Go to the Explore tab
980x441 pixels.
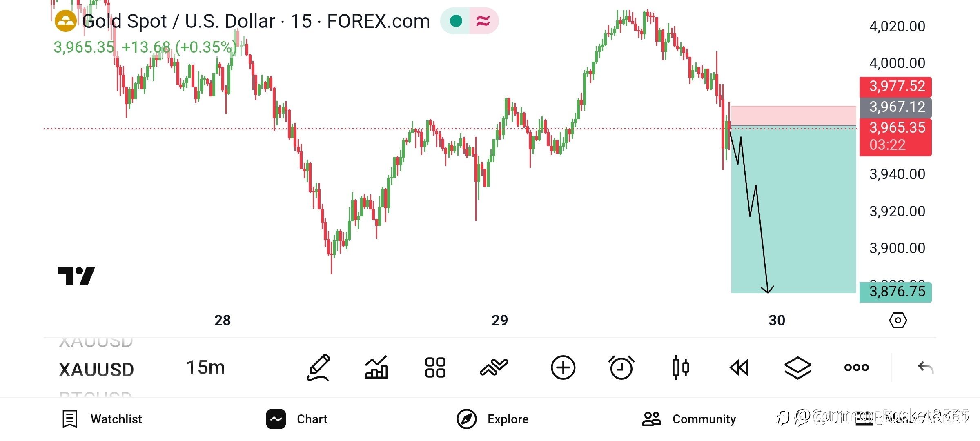point(492,419)
